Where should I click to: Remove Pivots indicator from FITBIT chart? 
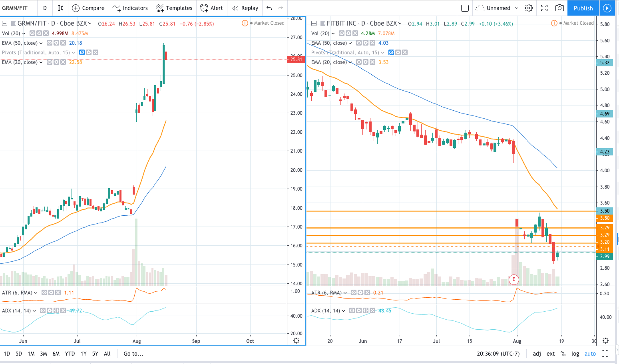pyautogui.click(x=405, y=52)
